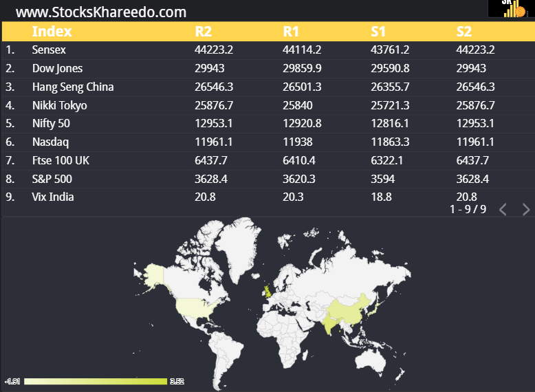Select India on the world map
Viewport: 535px width, 392px height.
[x=329, y=323]
